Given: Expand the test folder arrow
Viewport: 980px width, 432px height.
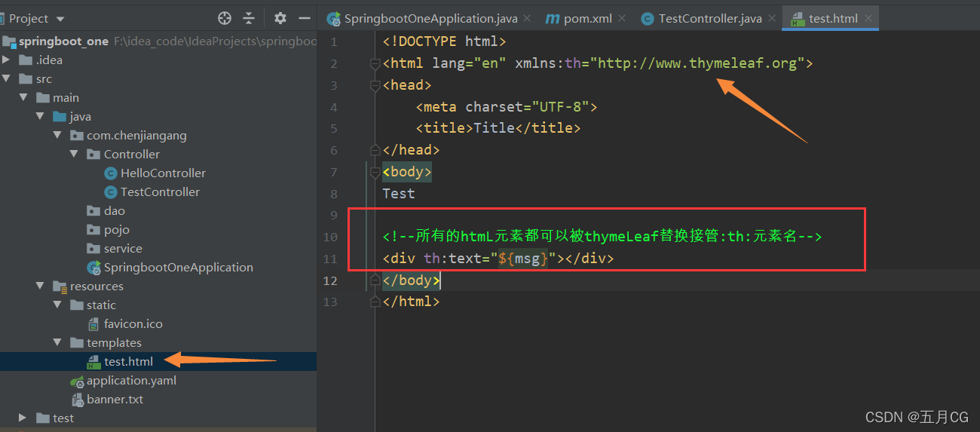Looking at the screenshot, I should (23, 418).
